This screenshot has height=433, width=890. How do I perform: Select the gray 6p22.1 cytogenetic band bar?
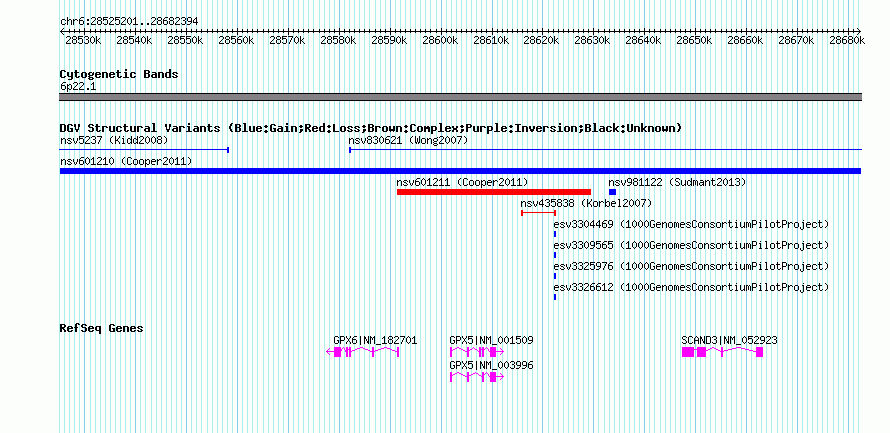[460, 97]
